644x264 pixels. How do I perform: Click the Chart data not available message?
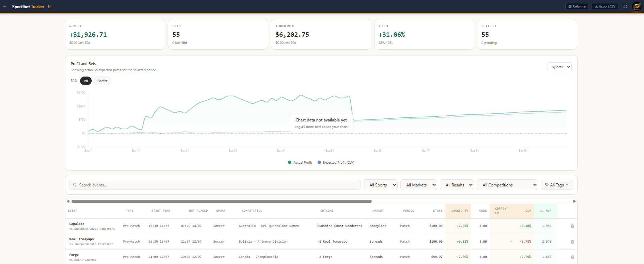click(321, 123)
